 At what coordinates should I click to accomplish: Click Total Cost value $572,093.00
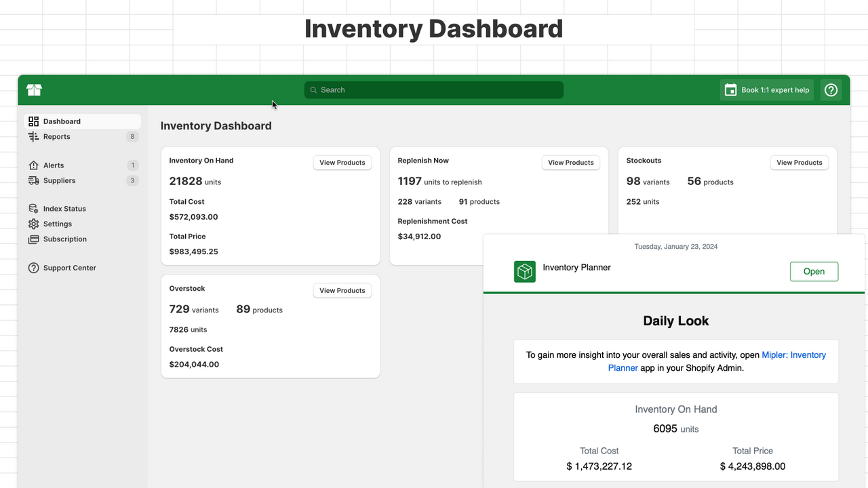193,217
